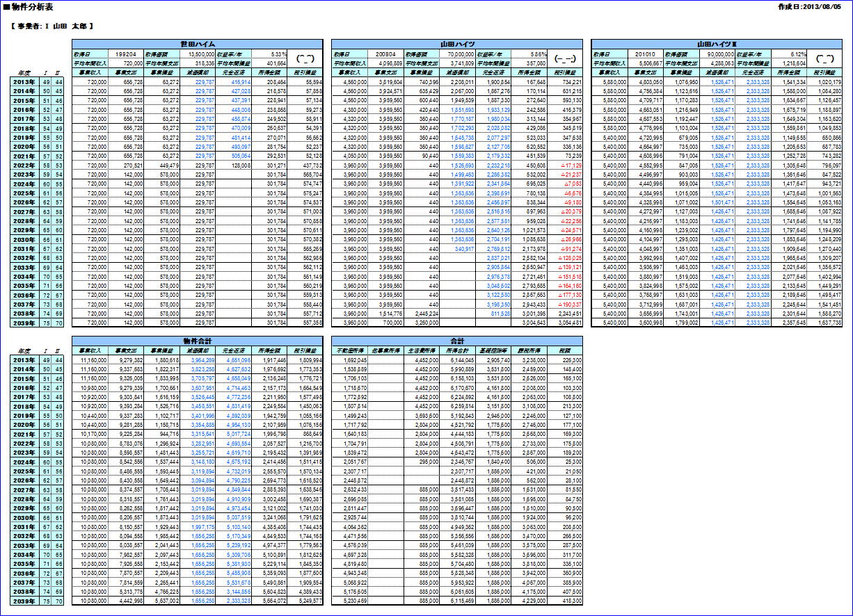Select average annual profit 357,080
Viewport: 853px width, 616px height.
click(x=529, y=63)
